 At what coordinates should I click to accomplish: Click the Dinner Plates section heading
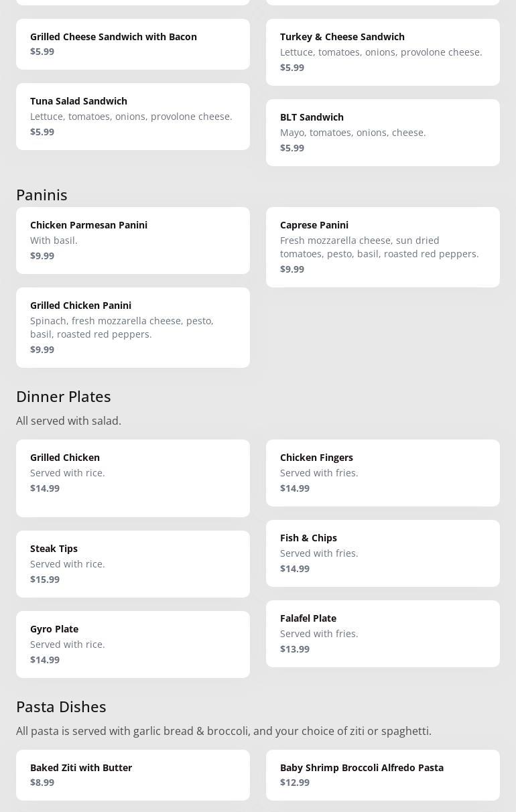[64, 397]
